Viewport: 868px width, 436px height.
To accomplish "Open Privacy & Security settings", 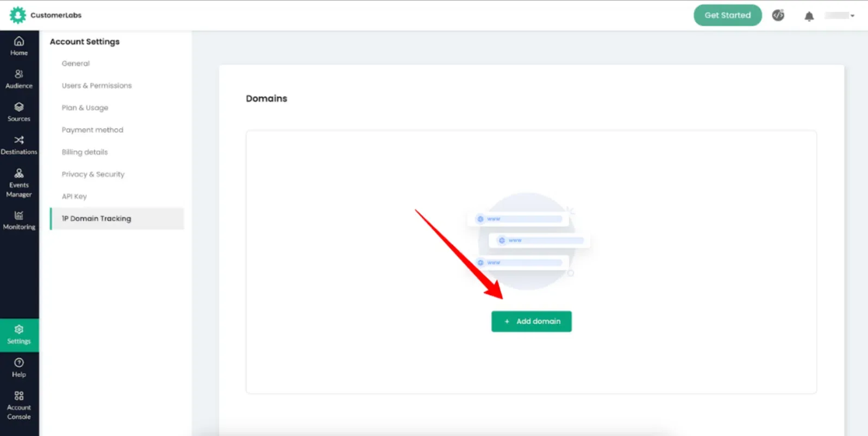I will coord(93,174).
